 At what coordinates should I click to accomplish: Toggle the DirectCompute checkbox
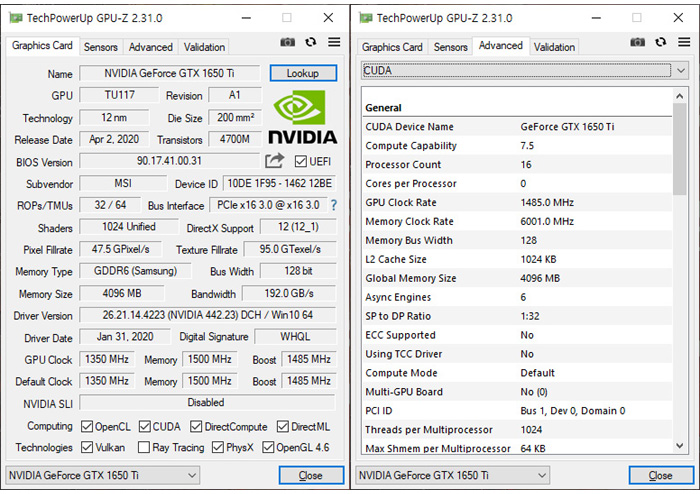coord(196,427)
